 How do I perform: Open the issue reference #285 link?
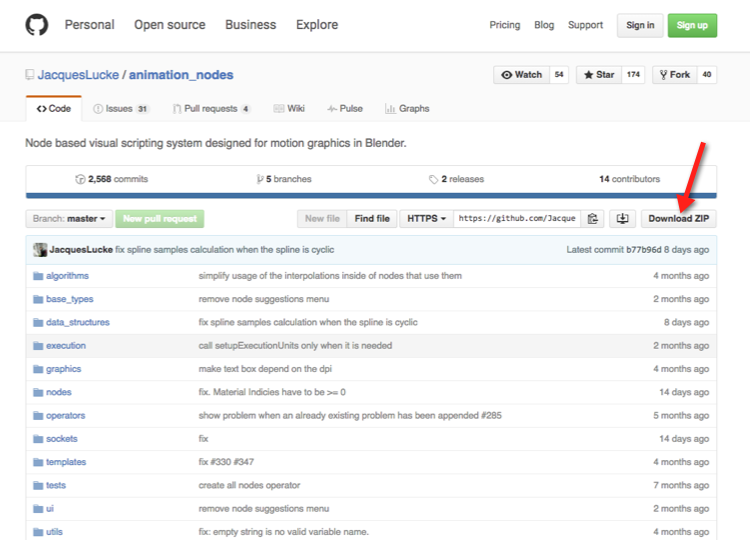(x=491, y=415)
